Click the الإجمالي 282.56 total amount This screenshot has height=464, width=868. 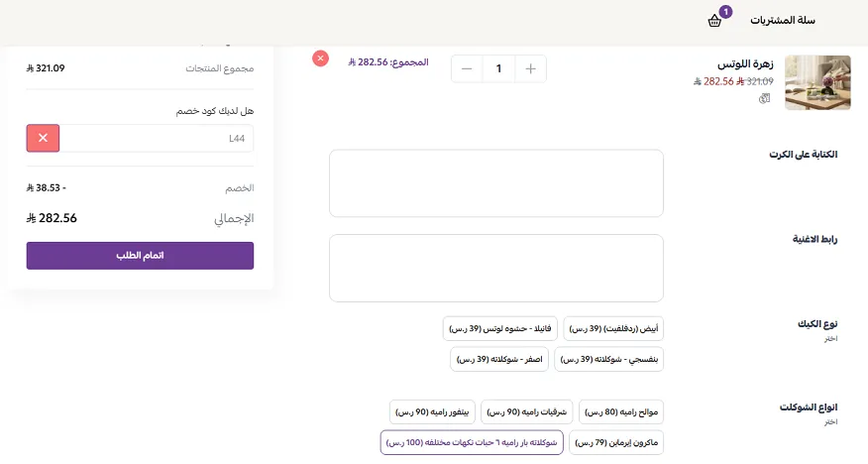point(52,218)
